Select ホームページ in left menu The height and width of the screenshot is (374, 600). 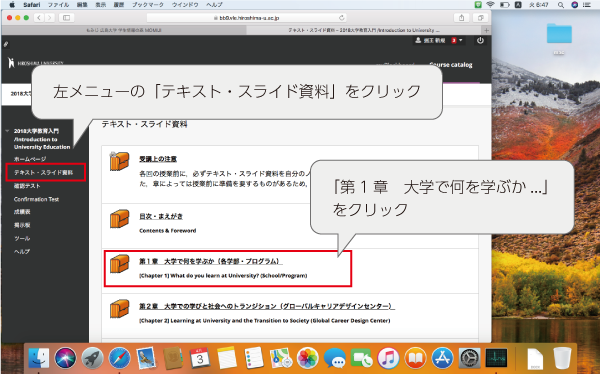tap(30, 159)
